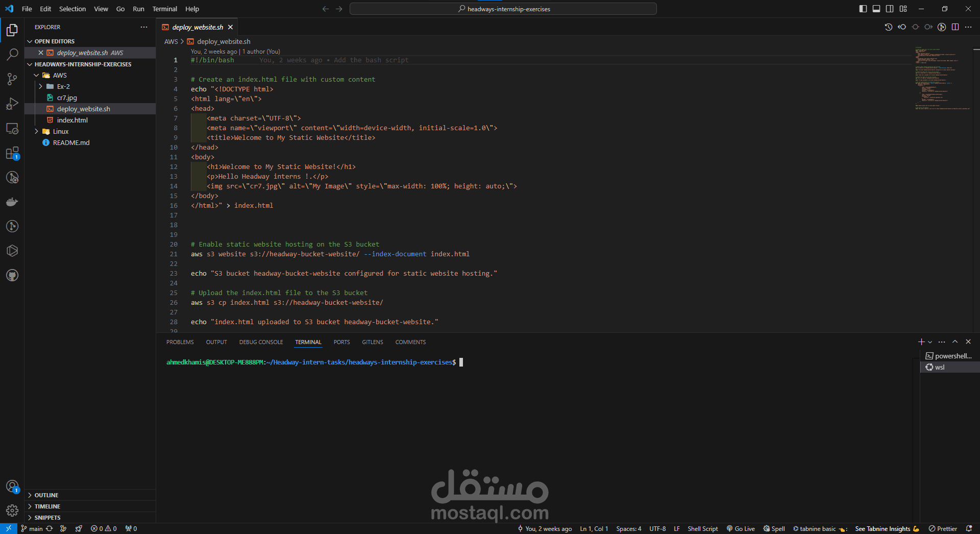This screenshot has height=534, width=980.
Task: Open the Terminal menu
Action: click(164, 9)
